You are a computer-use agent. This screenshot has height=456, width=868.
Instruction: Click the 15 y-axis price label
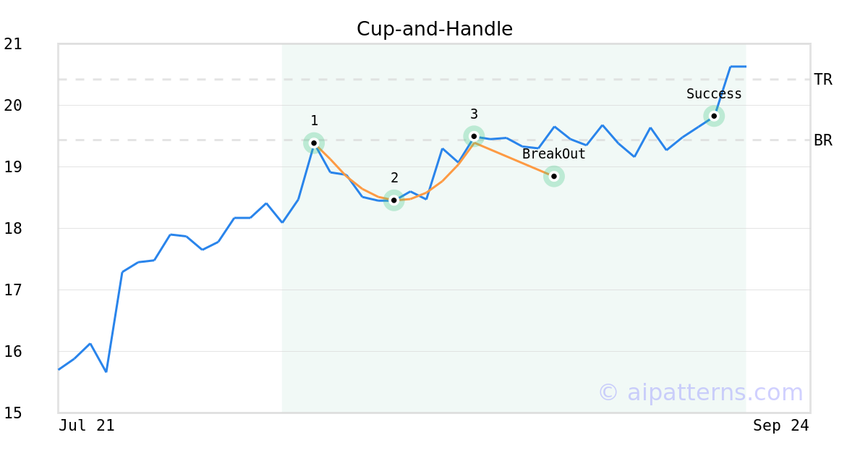tap(13, 413)
